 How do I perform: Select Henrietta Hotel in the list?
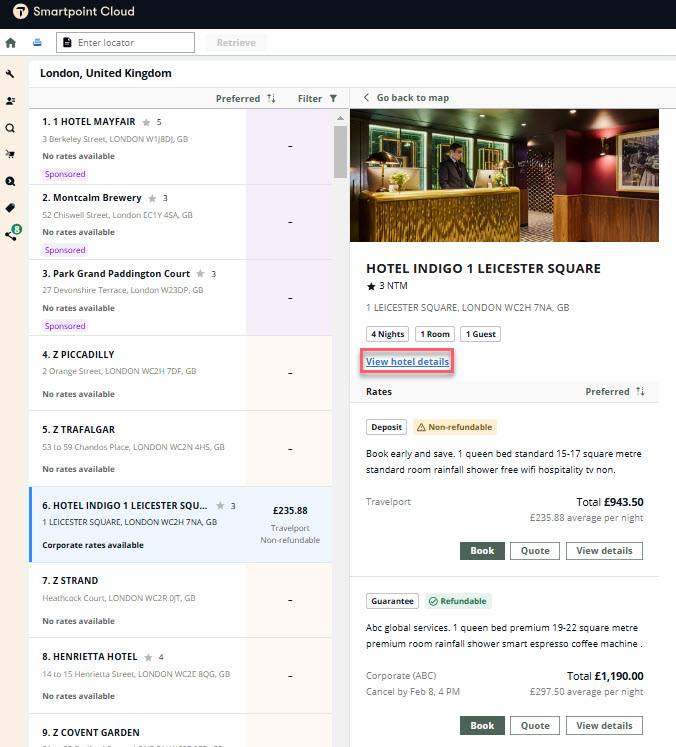(181, 676)
